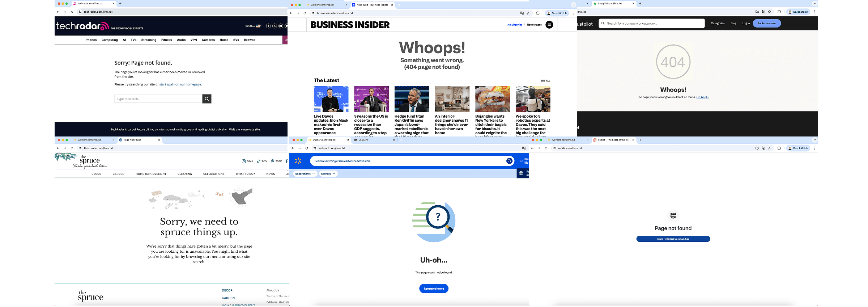Viewport: 868px width, 307px height.
Task: Bookmark the Business Insider page with star
Action: pos(528,13)
